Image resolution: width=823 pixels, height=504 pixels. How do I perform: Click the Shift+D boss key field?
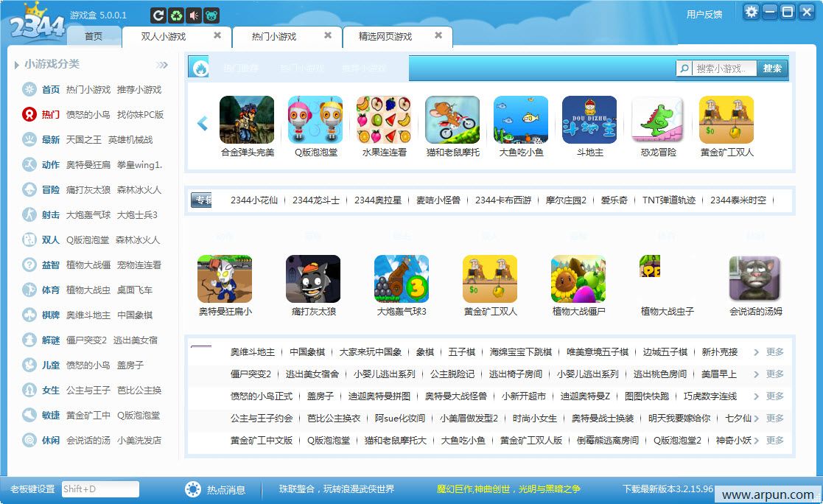100,489
